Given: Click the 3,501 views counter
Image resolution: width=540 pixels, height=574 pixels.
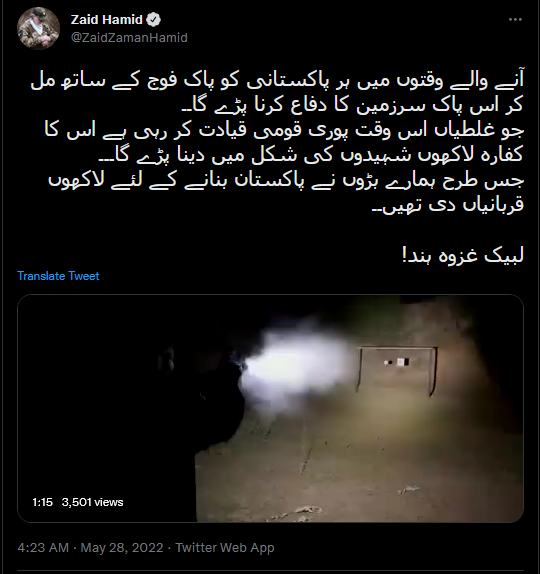Looking at the screenshot, I should [92, 502].
